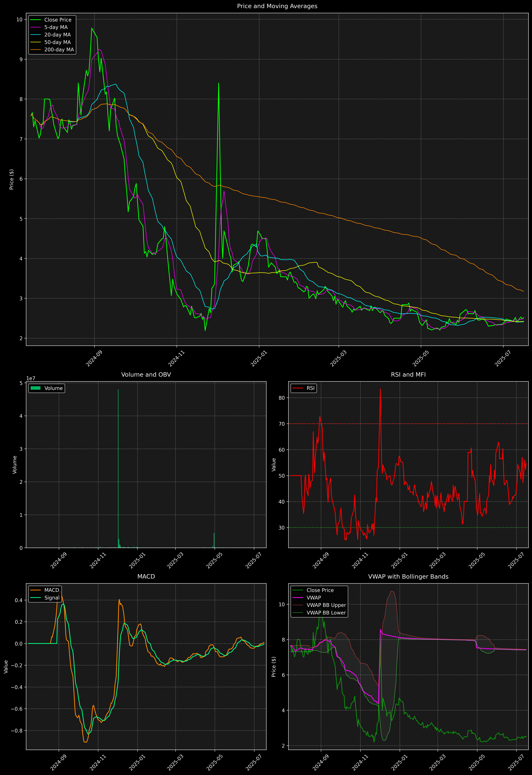The height and width of the screenshot is (775, 532).
Task: Click the 'MACD' chart title
Action: (x=146, y=577)
